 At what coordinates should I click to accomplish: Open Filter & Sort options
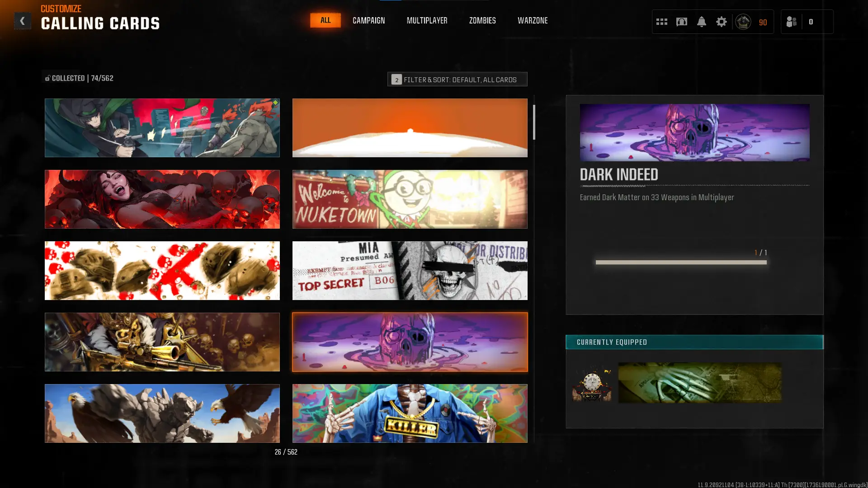(x=457, y=80)
